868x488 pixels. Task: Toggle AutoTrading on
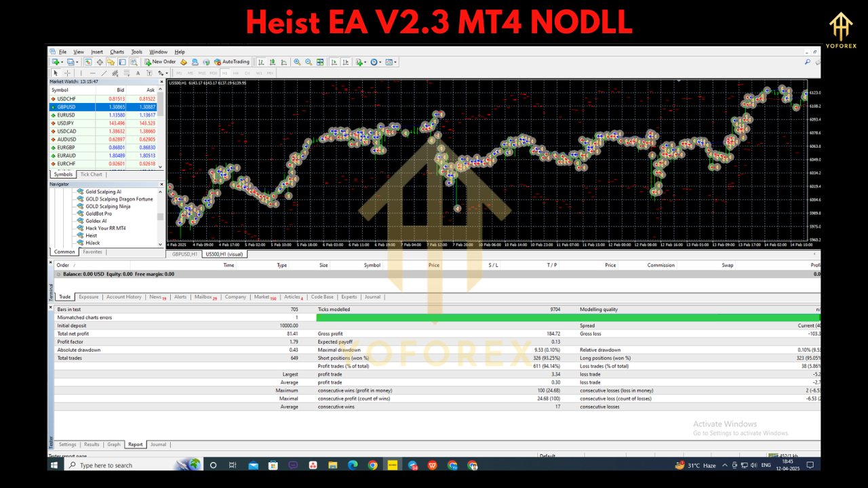click(232, 62)
